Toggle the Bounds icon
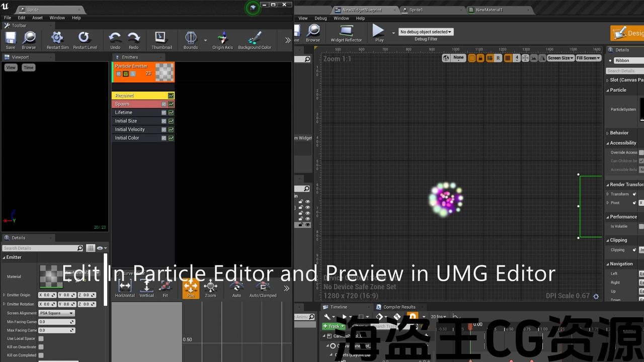This screenshot has width=644, height=362. (191, 38)
